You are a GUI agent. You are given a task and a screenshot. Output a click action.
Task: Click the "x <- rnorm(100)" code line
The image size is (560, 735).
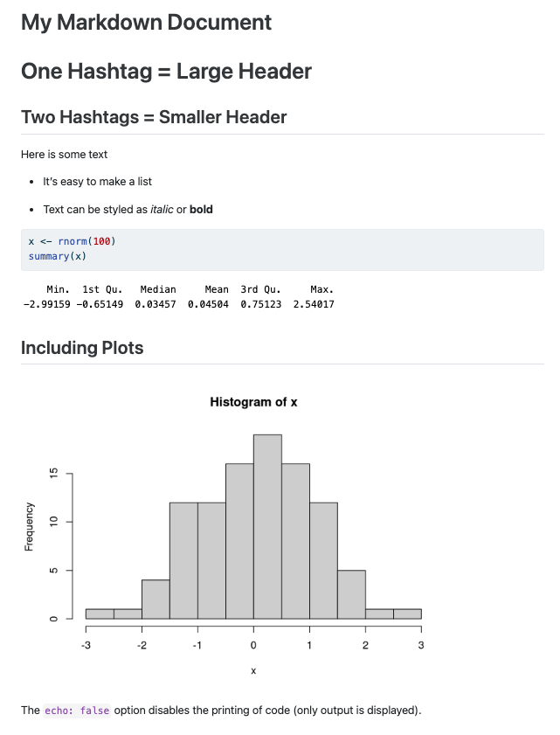[72, 241]
